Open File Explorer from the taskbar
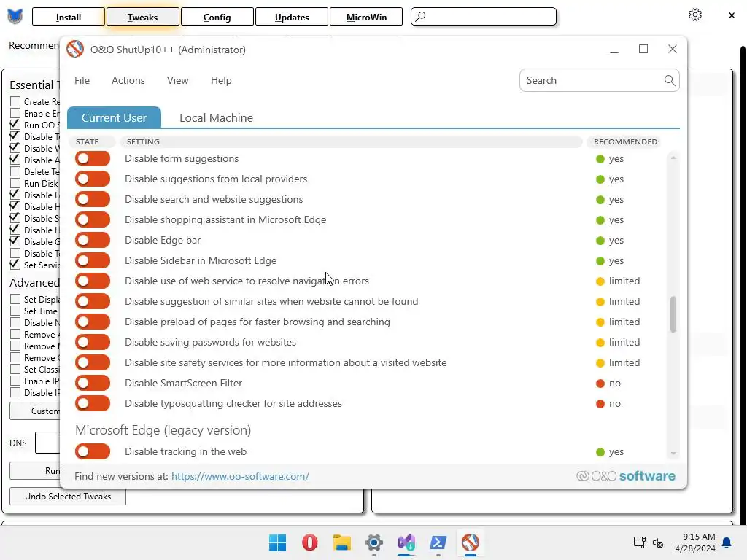Viewport: 747px width, 560px height. point(342,542)
